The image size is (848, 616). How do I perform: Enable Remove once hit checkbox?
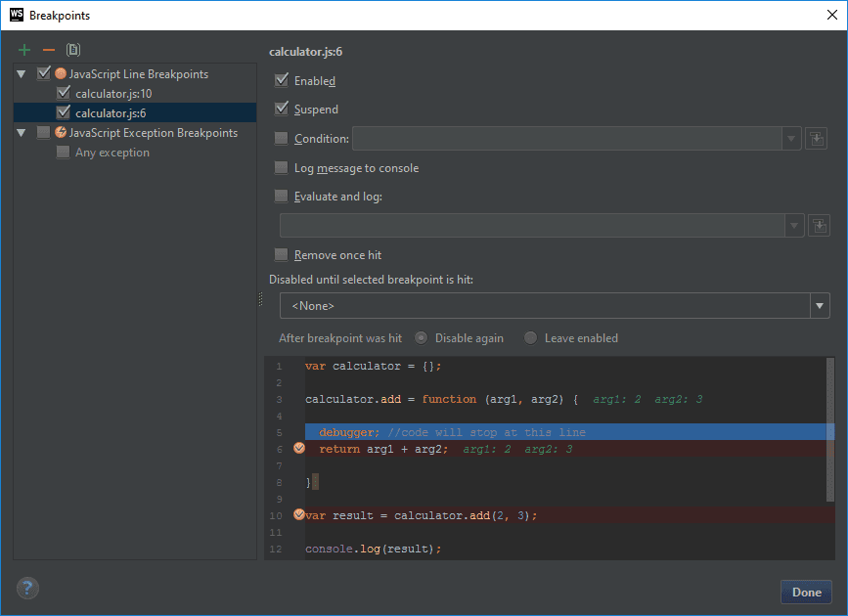[282, 254]
